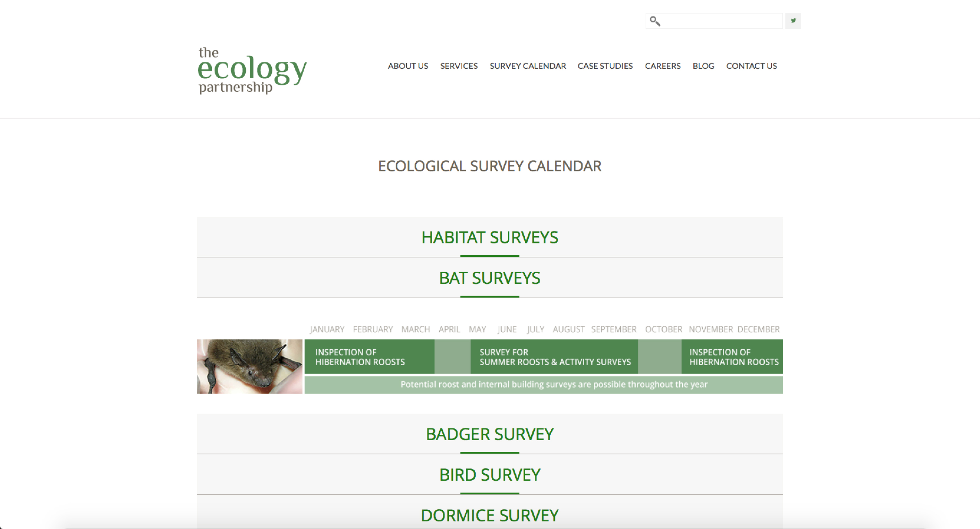Navigate to the Careers page
The width and height of the screenshot is (980, 529).
click(x=662, y=66)
